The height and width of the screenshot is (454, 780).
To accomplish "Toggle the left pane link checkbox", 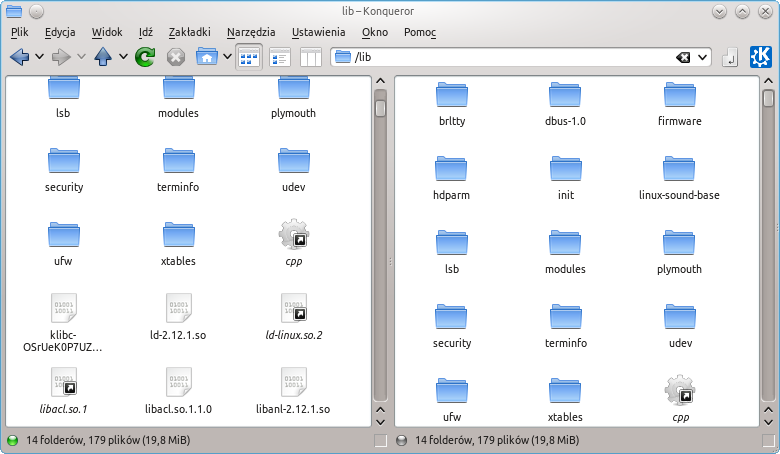I will (x=380, y=440).
